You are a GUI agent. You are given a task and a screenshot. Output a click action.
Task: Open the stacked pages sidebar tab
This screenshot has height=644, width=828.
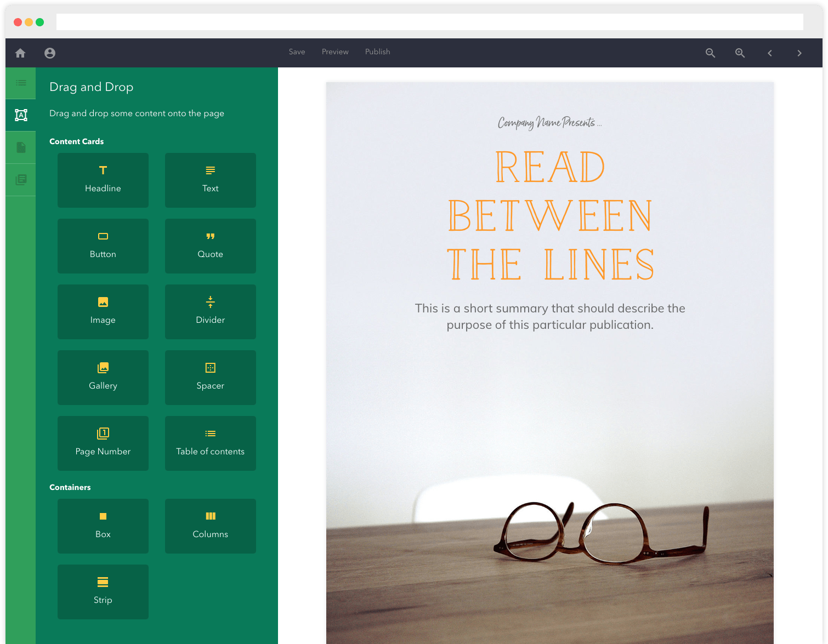coord(21,180)
